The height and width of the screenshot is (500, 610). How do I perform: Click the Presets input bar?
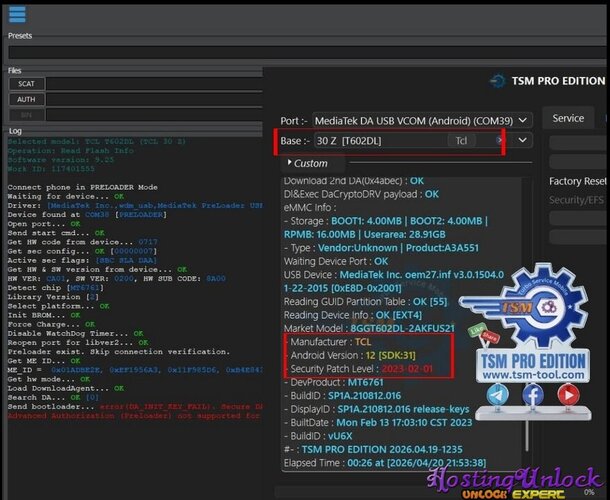[307, 52]
